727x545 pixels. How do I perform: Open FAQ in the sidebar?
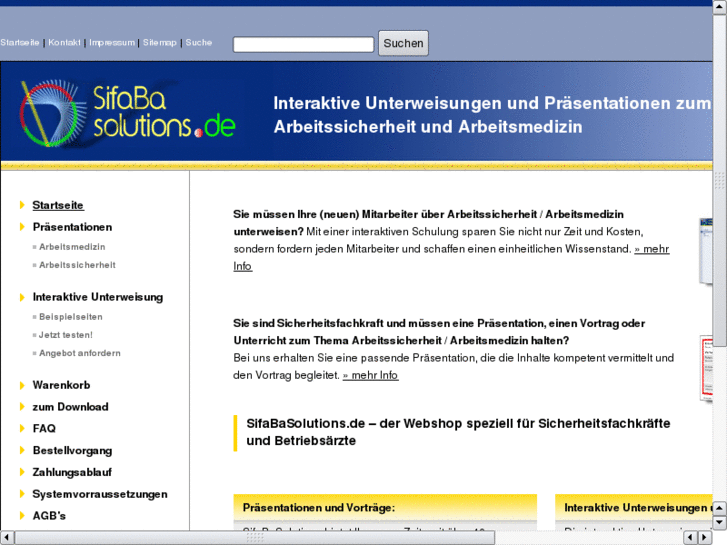(44, 429)
